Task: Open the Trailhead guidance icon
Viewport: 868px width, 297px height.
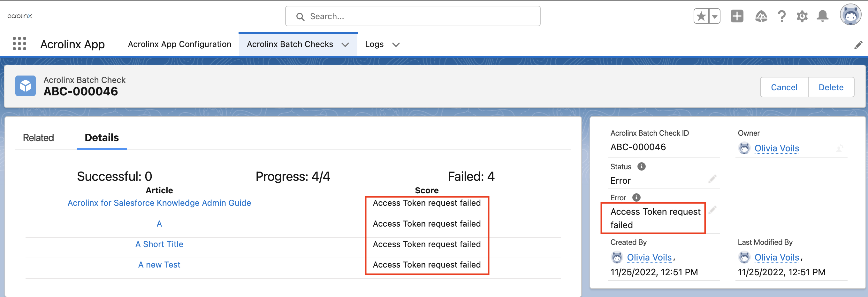Action: point(761,16)
